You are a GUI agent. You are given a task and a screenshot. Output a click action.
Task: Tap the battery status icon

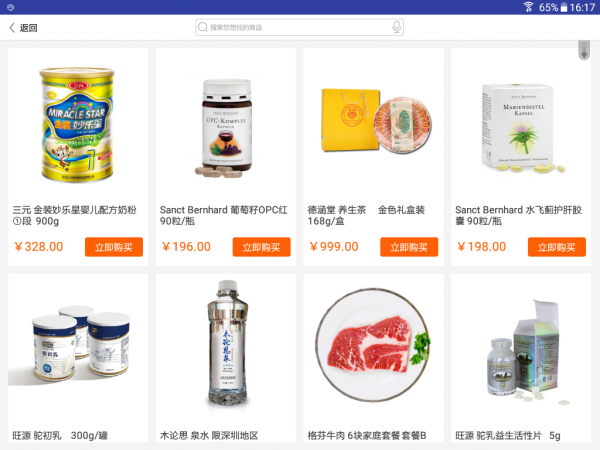pos(564,7)
